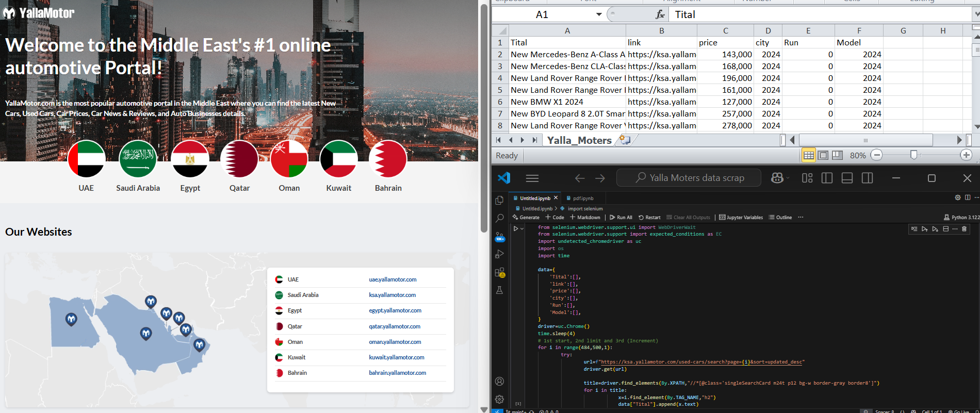The image size is (980, 413).
Task: Run the notebook cell play button
Action: pos(515,228)
